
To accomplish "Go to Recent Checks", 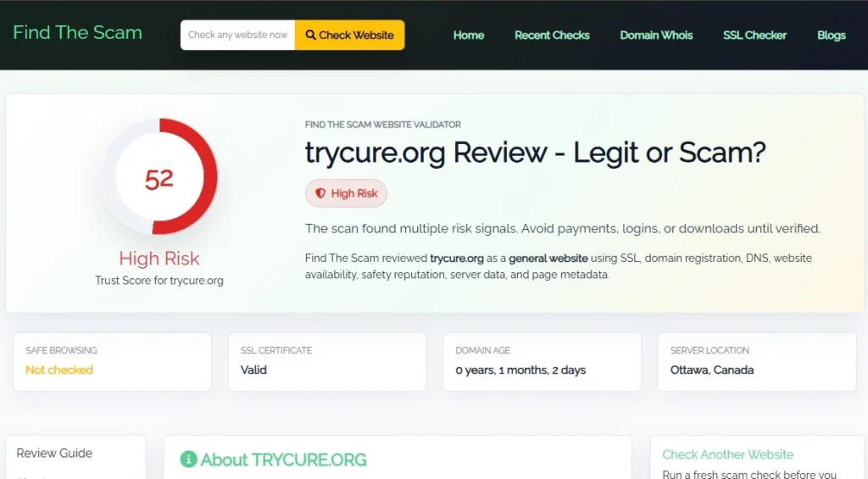I will [x=552, y=35].
